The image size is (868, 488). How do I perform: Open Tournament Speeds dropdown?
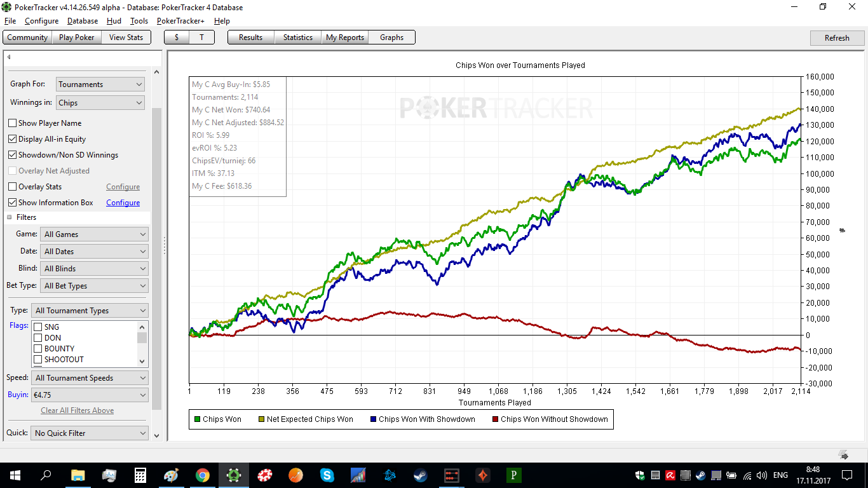pyautogui.click(x=90, y=378)
